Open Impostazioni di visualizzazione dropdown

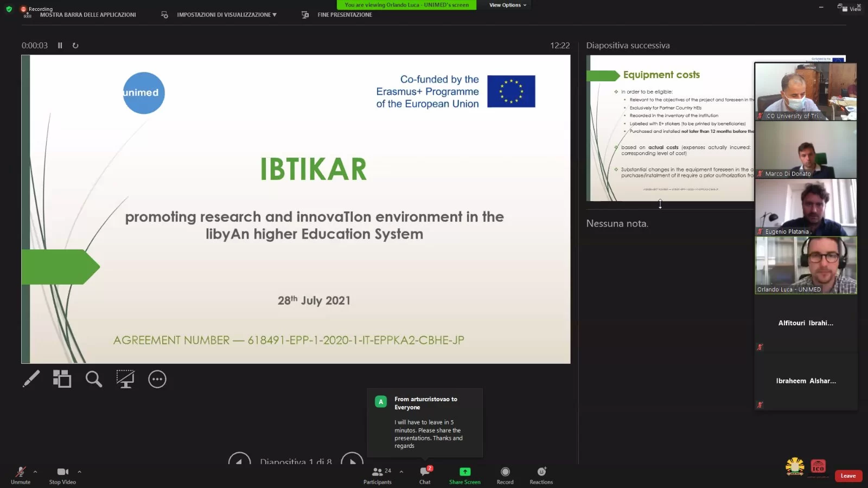pos(226,15)
